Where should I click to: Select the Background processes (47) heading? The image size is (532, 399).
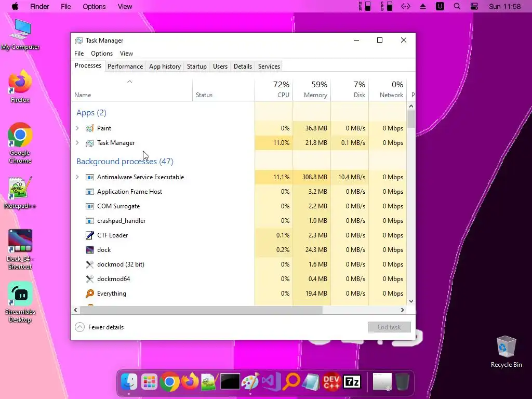pos(125,161)
